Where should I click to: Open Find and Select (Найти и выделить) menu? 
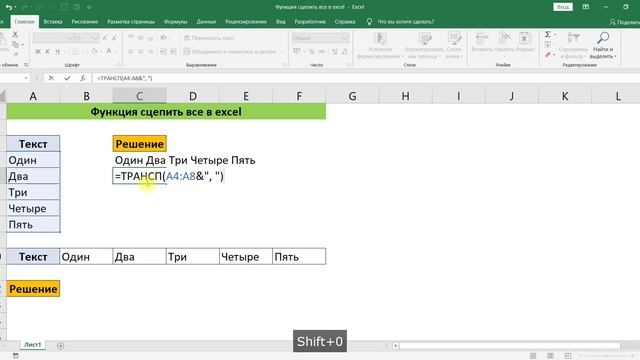coord(603,46)
